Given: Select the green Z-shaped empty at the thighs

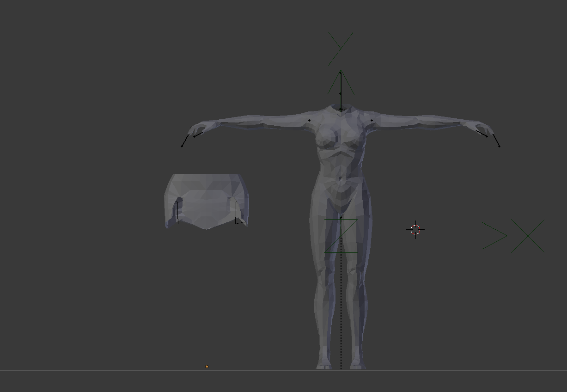Looking at the screenshot, I should tap(341, 236).
